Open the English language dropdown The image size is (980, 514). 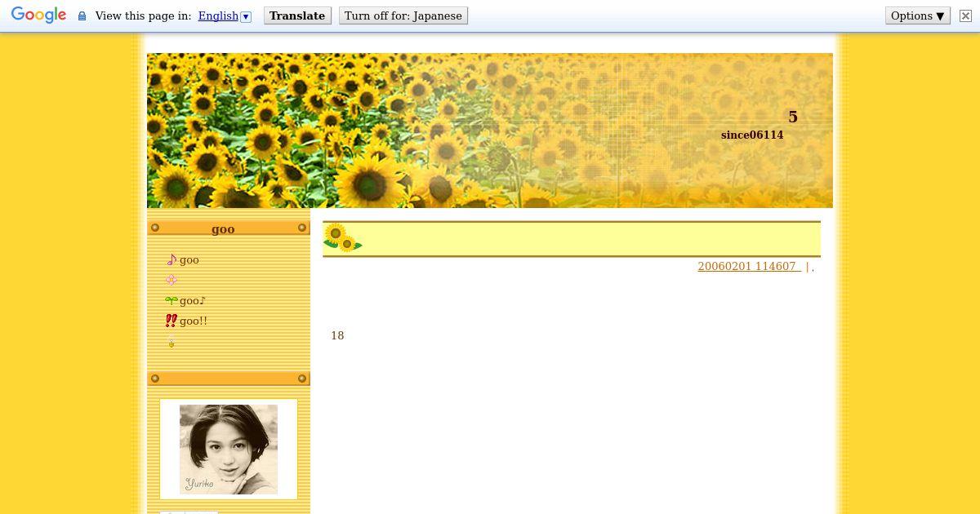(225, 16)
